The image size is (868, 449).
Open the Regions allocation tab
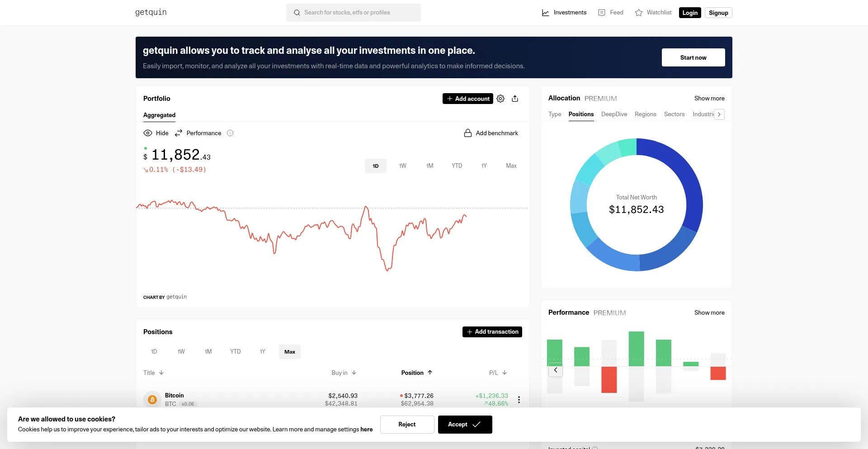tap(646, 114)
